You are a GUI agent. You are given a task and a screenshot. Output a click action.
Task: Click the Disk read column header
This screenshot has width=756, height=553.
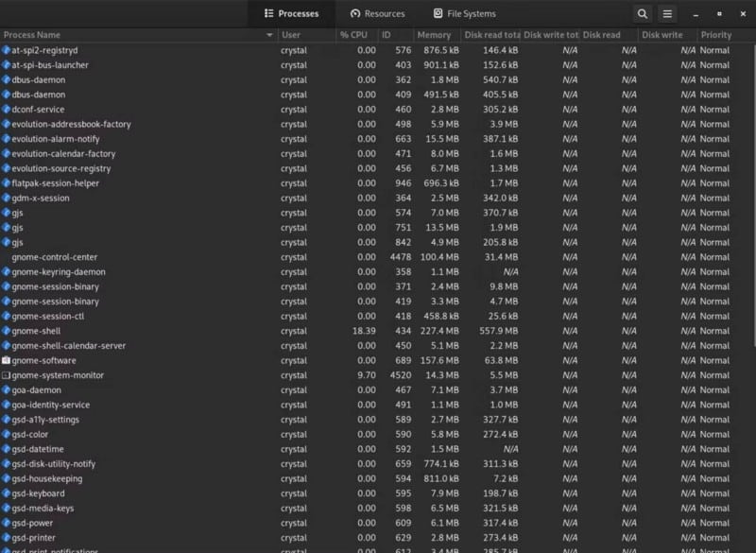602,34
